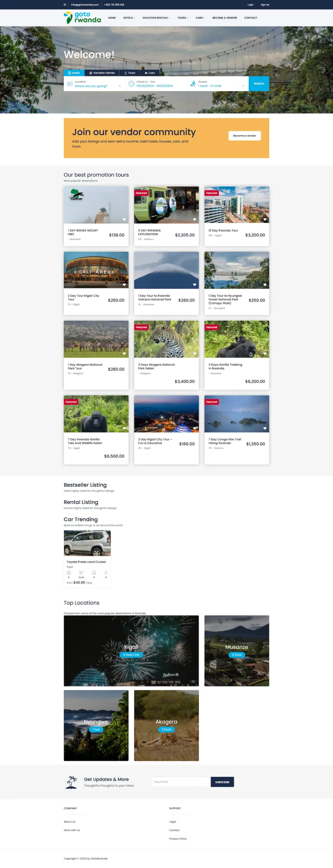
Task: Pick the Check In - Out date range field
Action: tap(156, 84)
